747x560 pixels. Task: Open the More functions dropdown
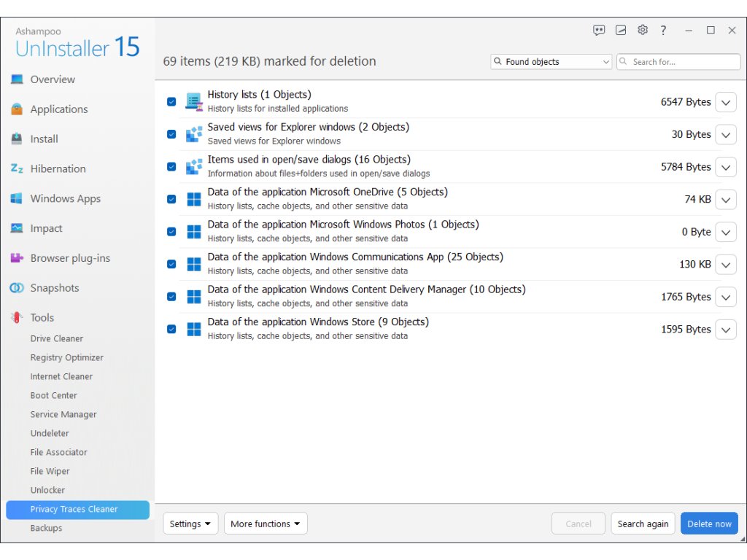266,524
